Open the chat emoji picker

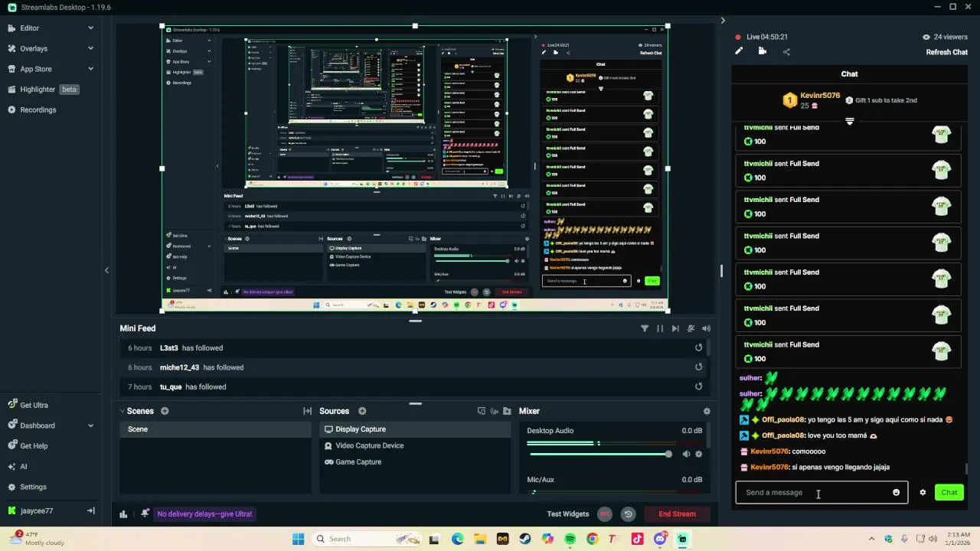tap(897, 492)
